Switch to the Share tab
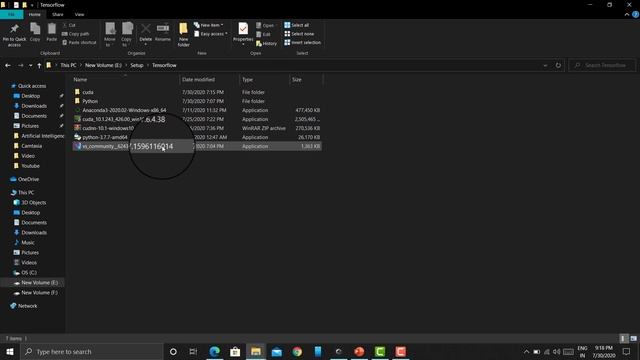 pos(58,14)
